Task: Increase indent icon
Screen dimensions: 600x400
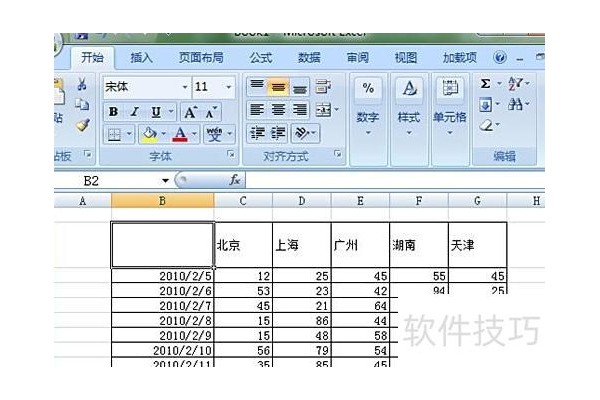Action: (x=278, y=133)
